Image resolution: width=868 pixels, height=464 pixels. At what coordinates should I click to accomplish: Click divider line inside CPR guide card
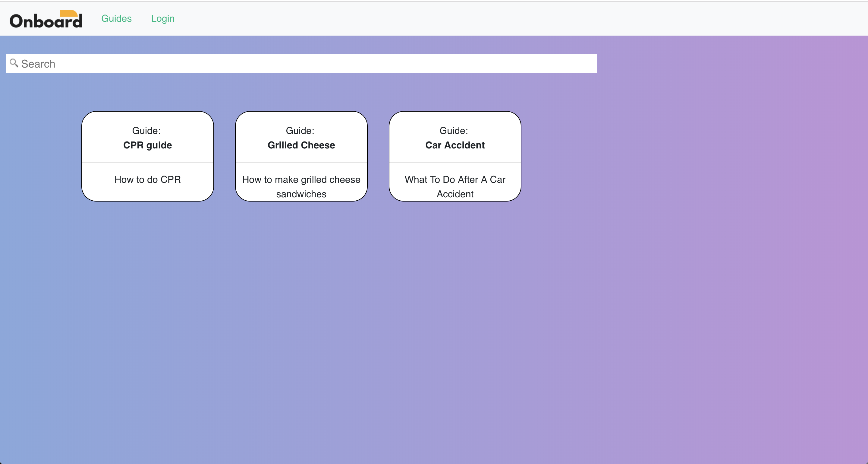point(148,163)
